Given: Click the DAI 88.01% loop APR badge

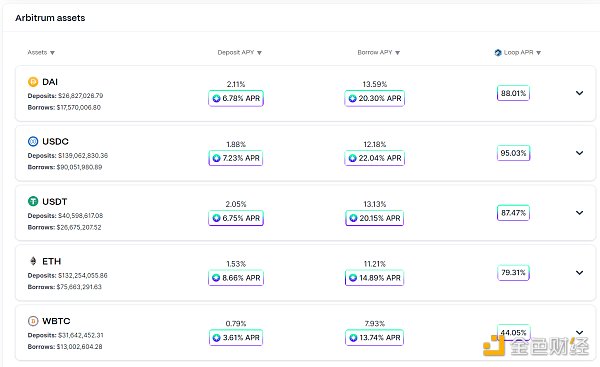Looking at the screenshot, I should [x=513, y=93].
